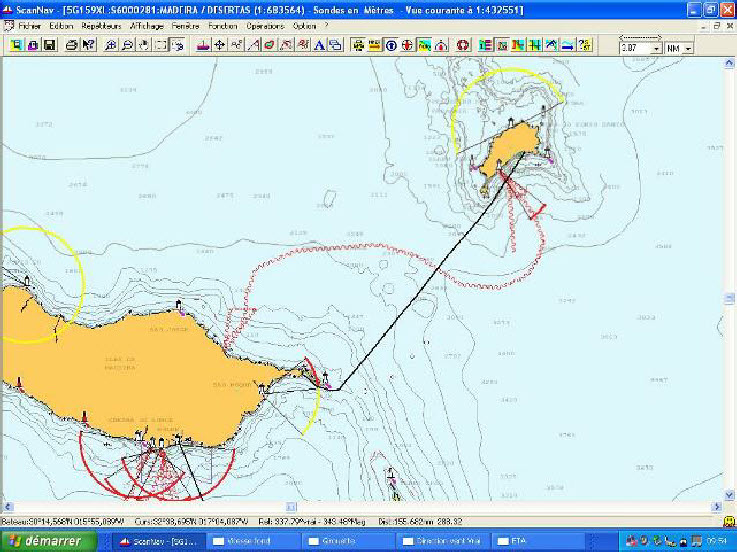Click the context help arrow icon
Image resolution: width=737 pixels, height=552 pixels.
pyautogui.click(x=88, y=45)
